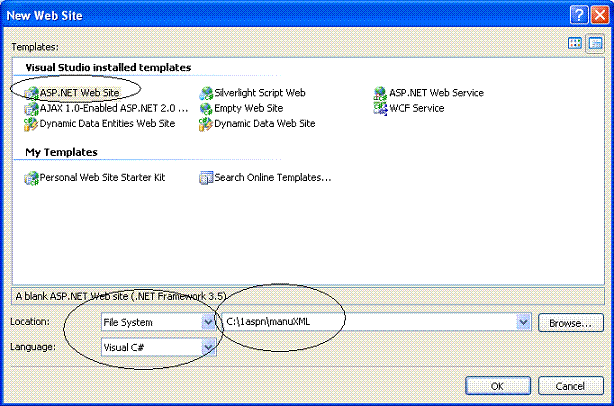This screenshot has height=406, width=614.
Task: Select the Silverlight Script Web template icon
Action: 206,93
